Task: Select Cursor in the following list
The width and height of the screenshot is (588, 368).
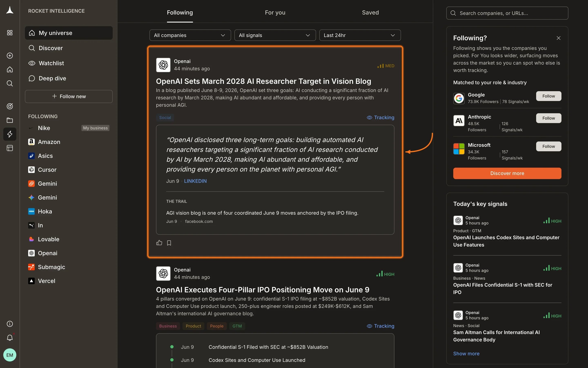Action: (x=69, y=170)
